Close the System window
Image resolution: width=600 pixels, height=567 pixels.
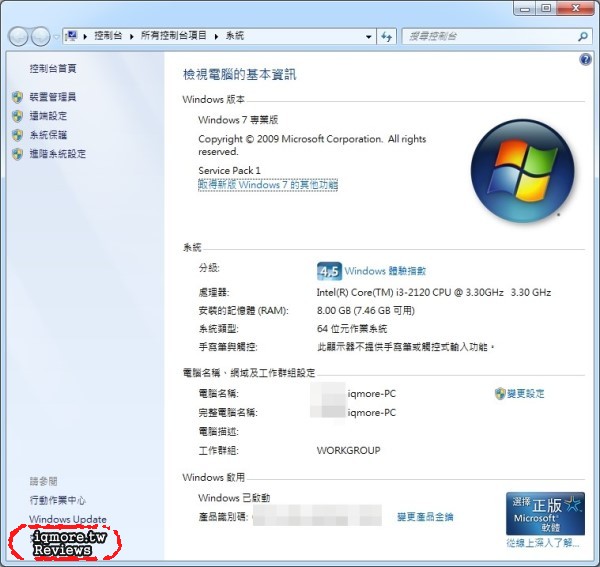(576, 8)
